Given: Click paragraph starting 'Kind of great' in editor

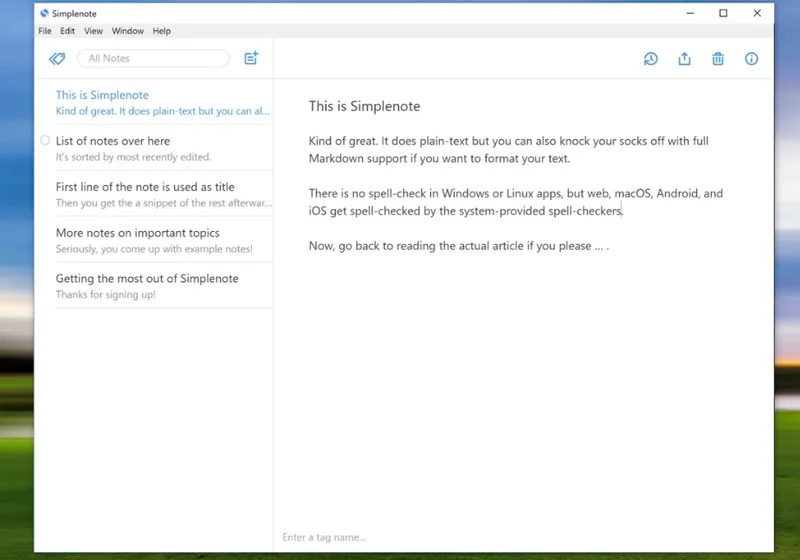Looking at the screenshot, I should (x=509, y=149).
